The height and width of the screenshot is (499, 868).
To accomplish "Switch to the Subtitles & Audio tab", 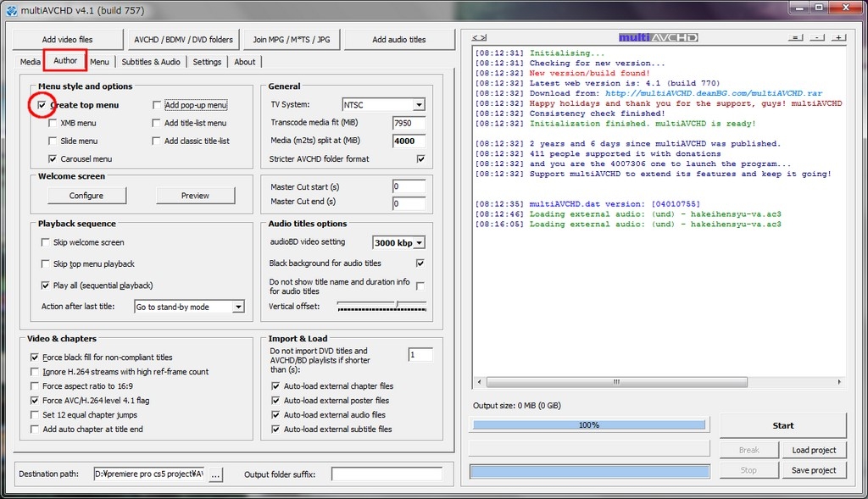I will point(151,62).
